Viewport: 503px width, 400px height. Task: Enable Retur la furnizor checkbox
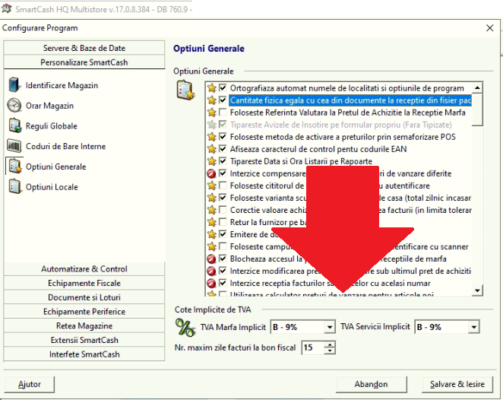coord(223,222)
